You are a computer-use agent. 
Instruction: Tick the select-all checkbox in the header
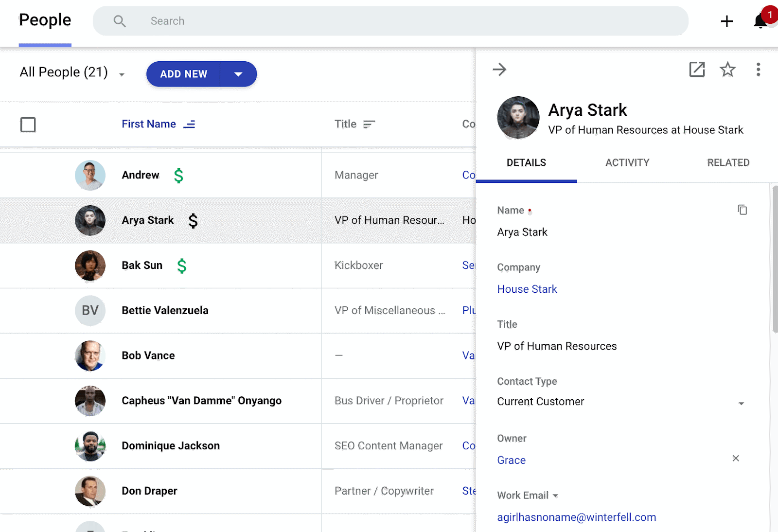point(28,124)
